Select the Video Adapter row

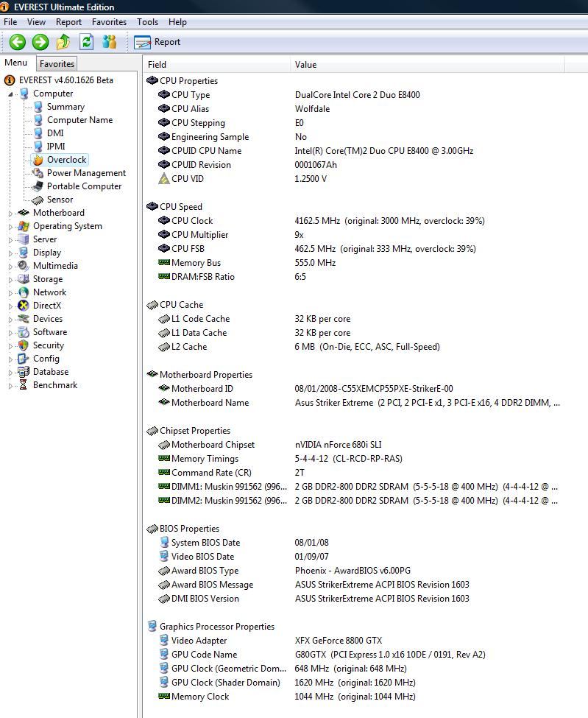tap(270, 640)
